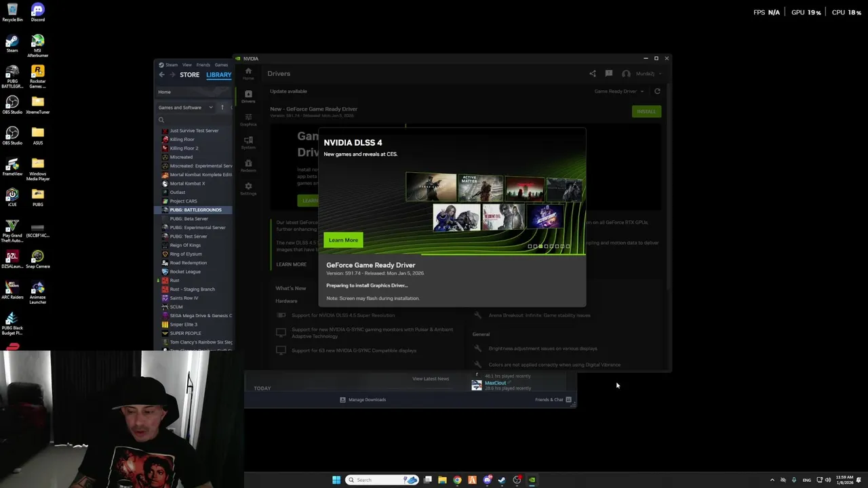This screenshot has width=868, height=488.
Task: Select PUBG: BATTLEGROUNDS in library
Action: 194,209
